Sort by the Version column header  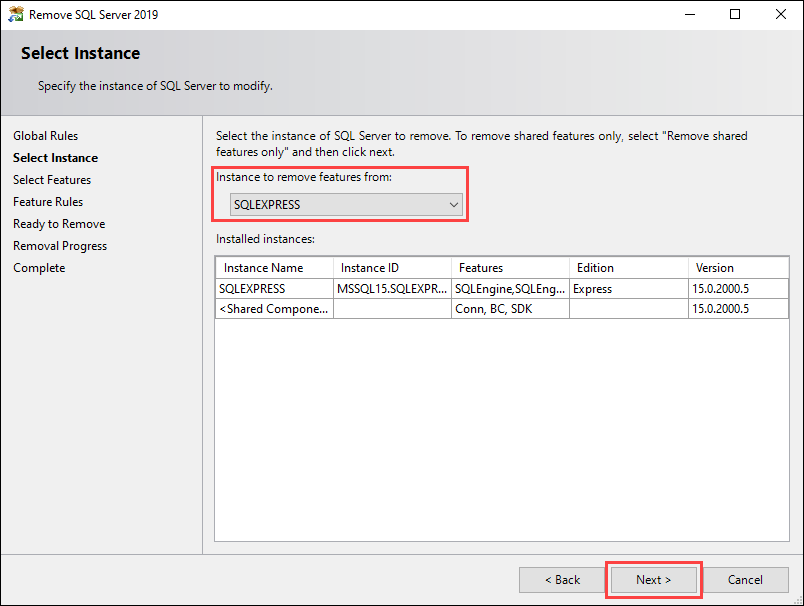738,268
